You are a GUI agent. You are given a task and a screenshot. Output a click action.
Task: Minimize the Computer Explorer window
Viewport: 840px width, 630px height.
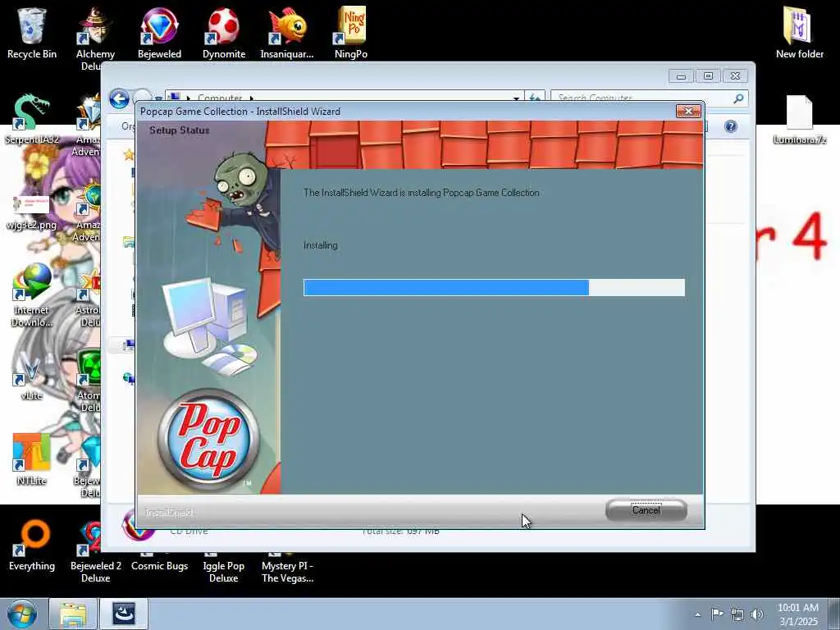point(681,76)
